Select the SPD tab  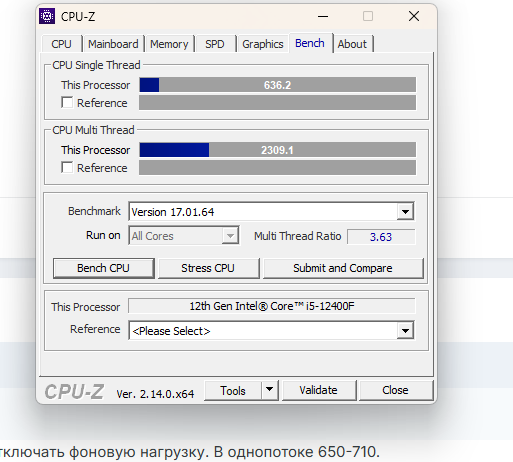coord(215,44)
